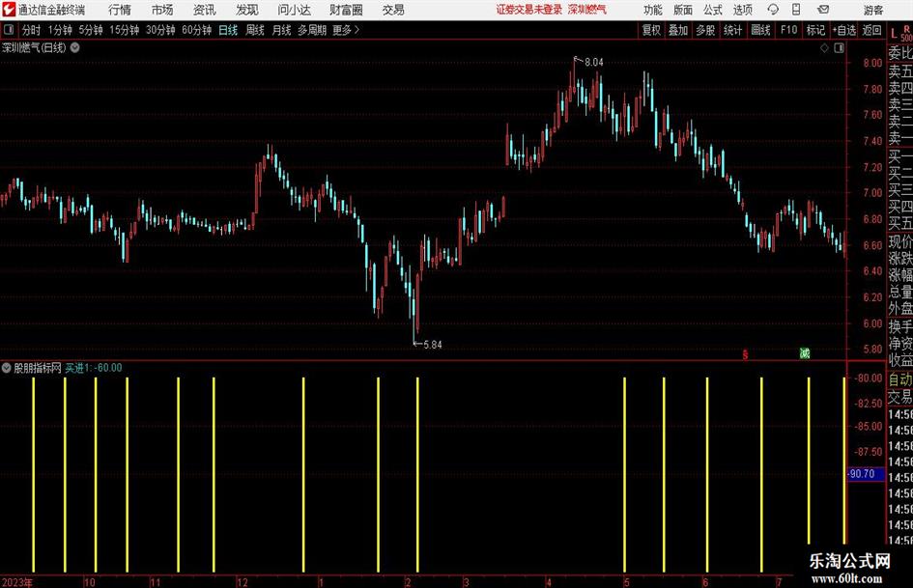
Task: Switch to 60分钟 period tab
Action: click(197, 30)
